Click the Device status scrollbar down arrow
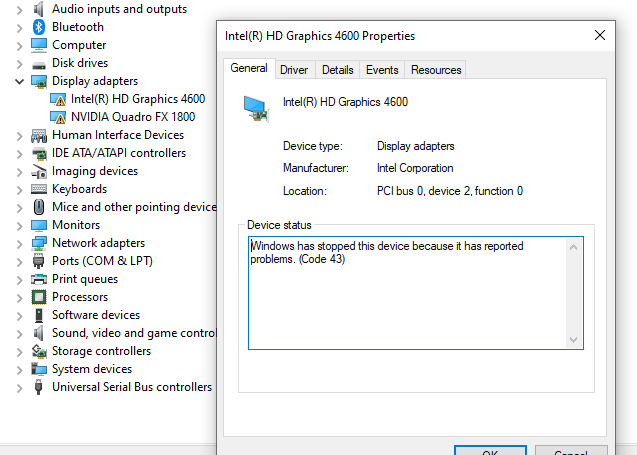This screenshot has height=455, width=637. (x=573, y=340)
